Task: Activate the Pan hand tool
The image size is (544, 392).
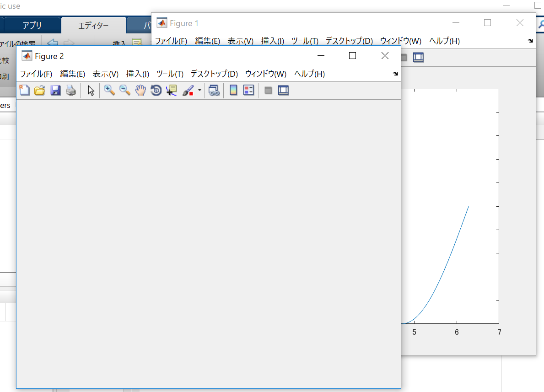Action: click(x=140, y=91)
